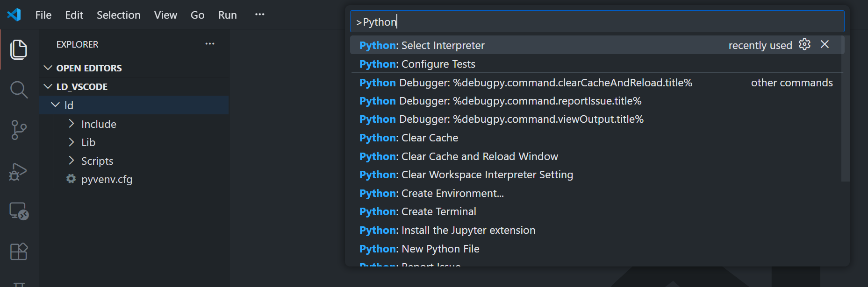Open the File menu
The image size is (868, 287).
[43, 15]
